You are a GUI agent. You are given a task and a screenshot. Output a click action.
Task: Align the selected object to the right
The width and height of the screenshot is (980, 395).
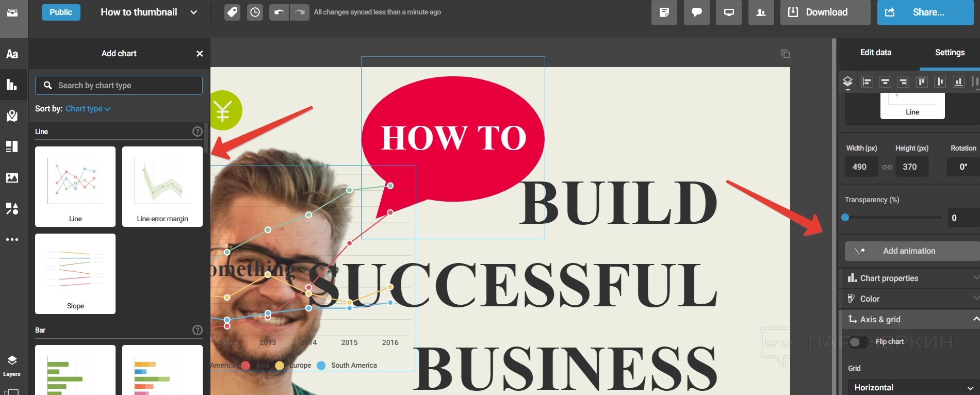[x=903, y=81]
